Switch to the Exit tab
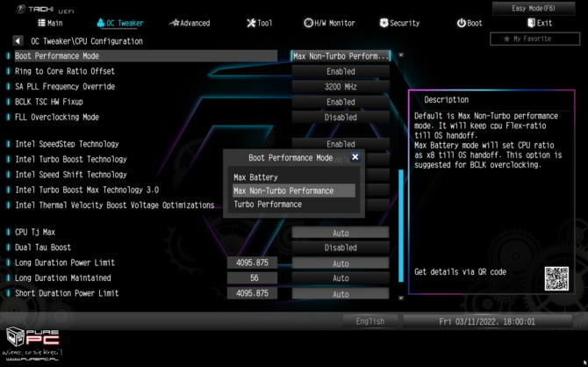Screen dimensions: 588x367 (540, 23)
